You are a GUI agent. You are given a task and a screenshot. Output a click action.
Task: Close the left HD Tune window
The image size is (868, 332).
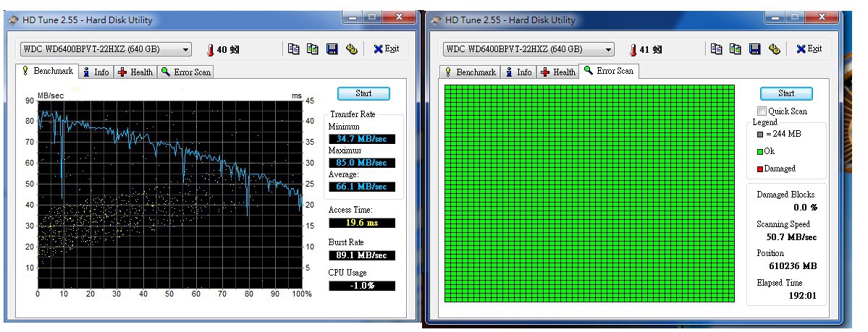[399, 17]
